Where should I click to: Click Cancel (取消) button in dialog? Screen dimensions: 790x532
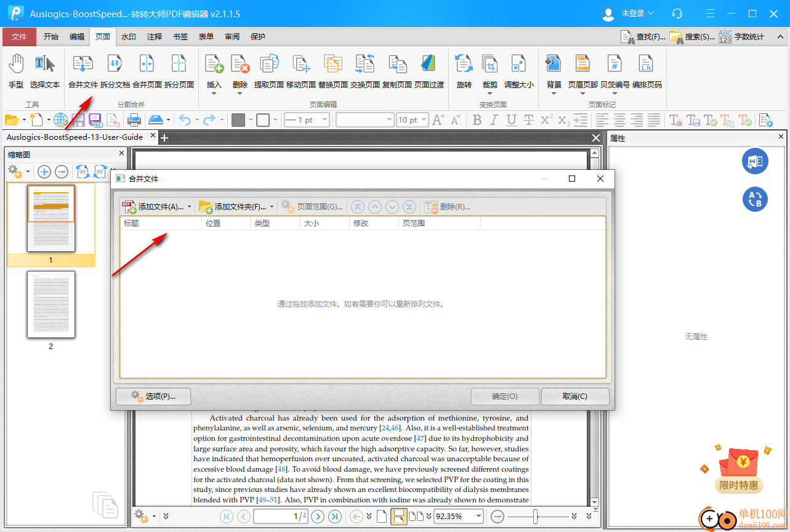[x=575, y=397]
